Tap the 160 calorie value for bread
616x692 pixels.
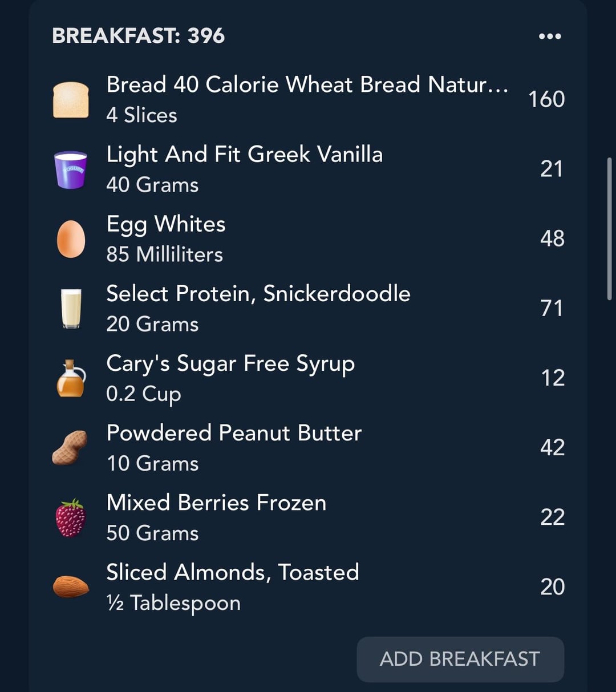tap(546, 99)
